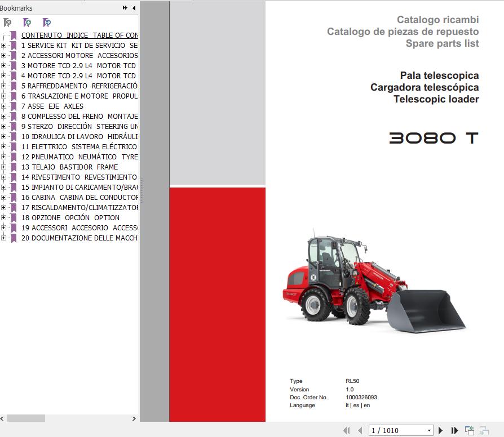This screenshot has height=437, width=504.
Task: Click bookmark icon beside 13 TELAIO
Action: click(x=14, y=167)
